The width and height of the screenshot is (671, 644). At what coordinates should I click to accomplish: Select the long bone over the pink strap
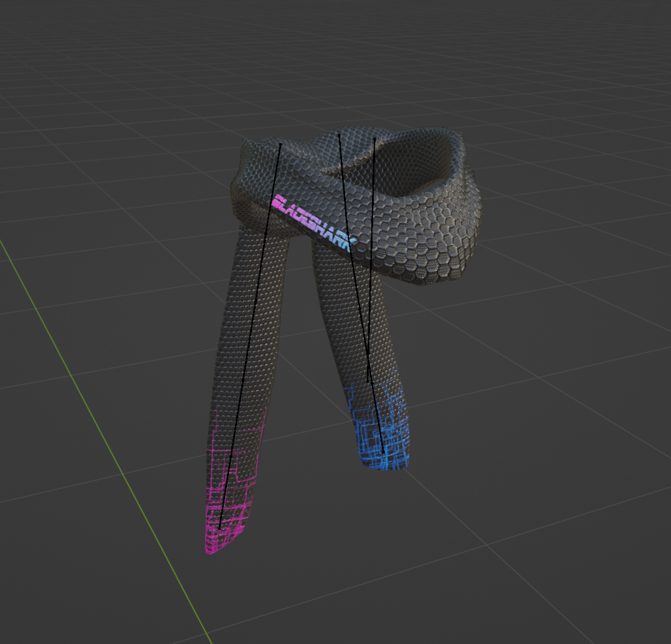click(250, 336)
